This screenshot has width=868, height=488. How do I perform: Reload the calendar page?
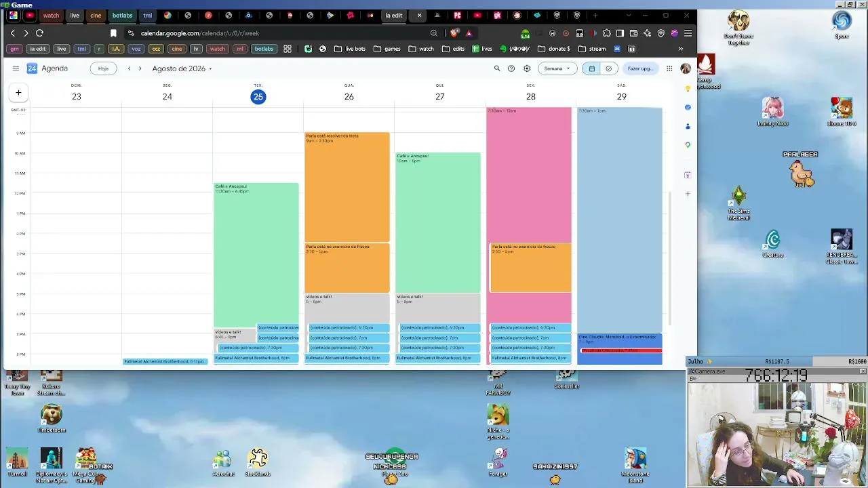[x=39, y=33]
